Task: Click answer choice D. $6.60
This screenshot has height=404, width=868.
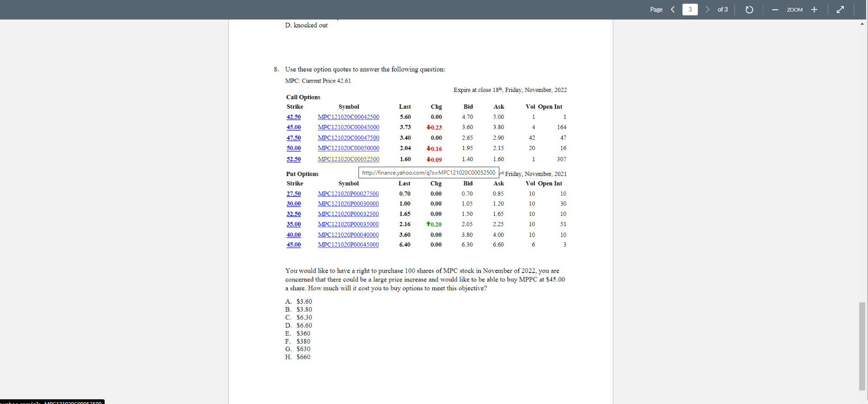Action: (x=298, y=326)
